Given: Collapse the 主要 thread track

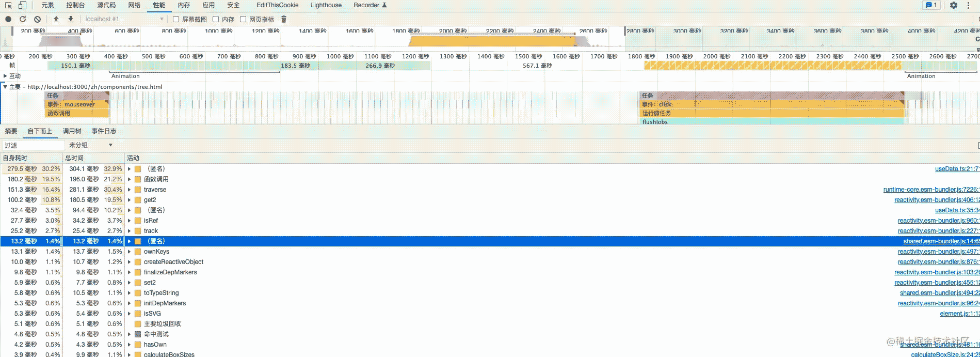Looking at the screenshot, I should click(x=5, y=87).
